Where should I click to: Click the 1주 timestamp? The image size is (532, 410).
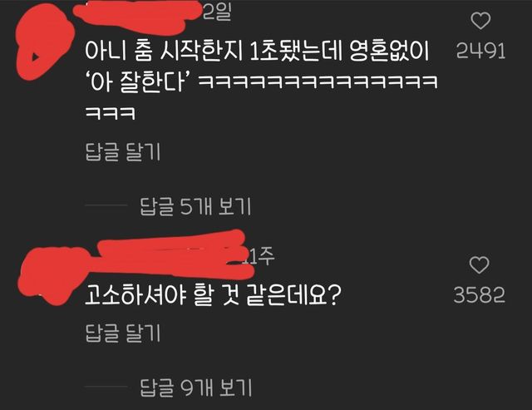coord(260,256)
